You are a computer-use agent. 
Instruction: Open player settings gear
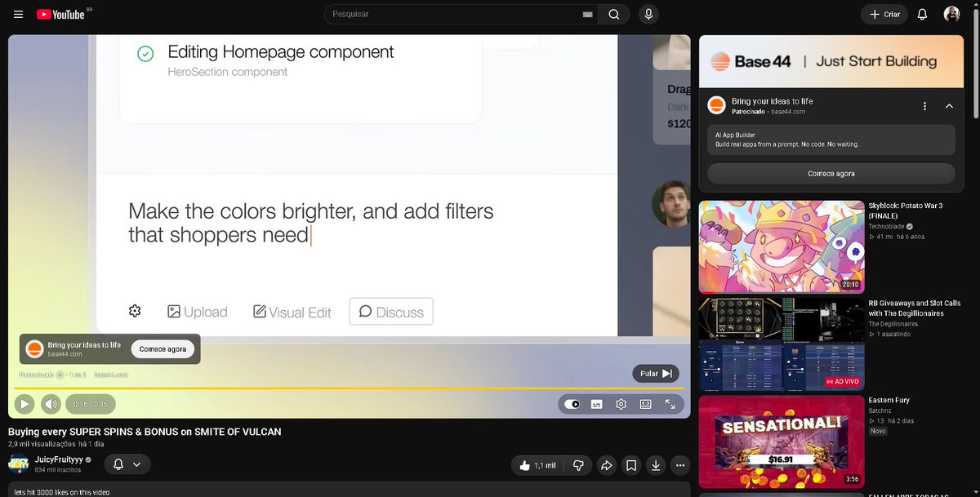[621, 404]
